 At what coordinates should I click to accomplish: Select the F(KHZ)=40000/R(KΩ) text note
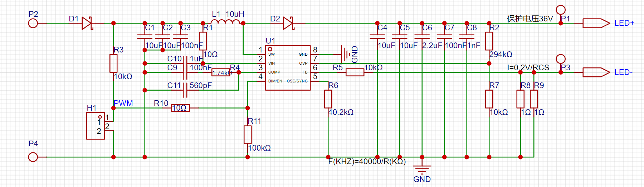pyautogui.click(x=367, y=162)
